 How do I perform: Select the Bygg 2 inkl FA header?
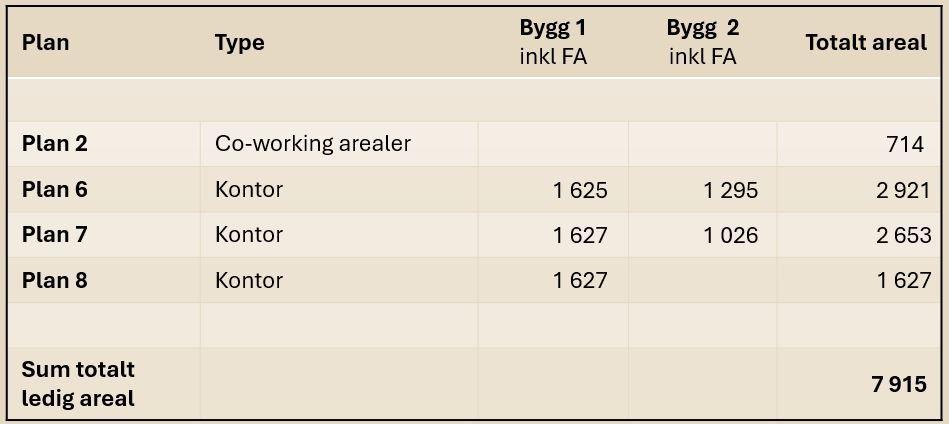coord(703,42)
